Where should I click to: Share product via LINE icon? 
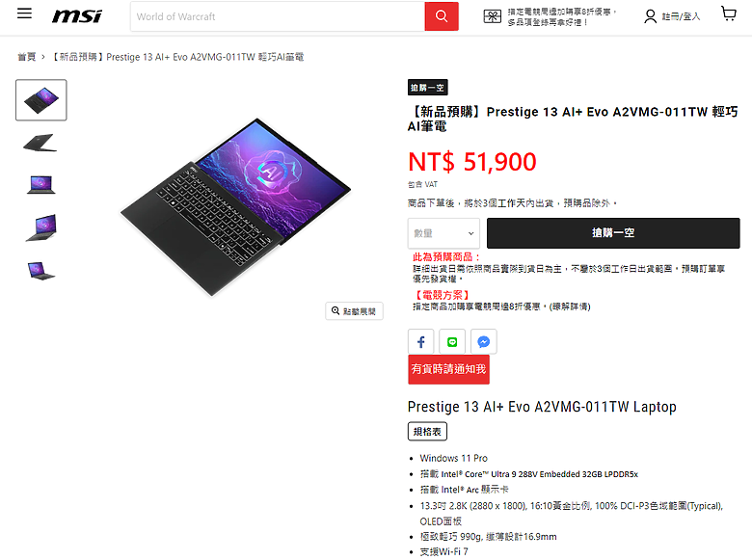click(x=452, y=342)
